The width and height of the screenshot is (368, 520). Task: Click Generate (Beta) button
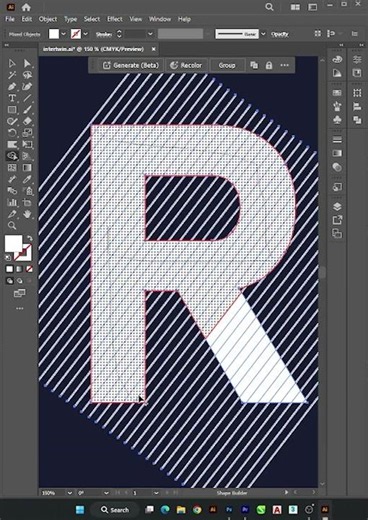click(x=130, y=65)
